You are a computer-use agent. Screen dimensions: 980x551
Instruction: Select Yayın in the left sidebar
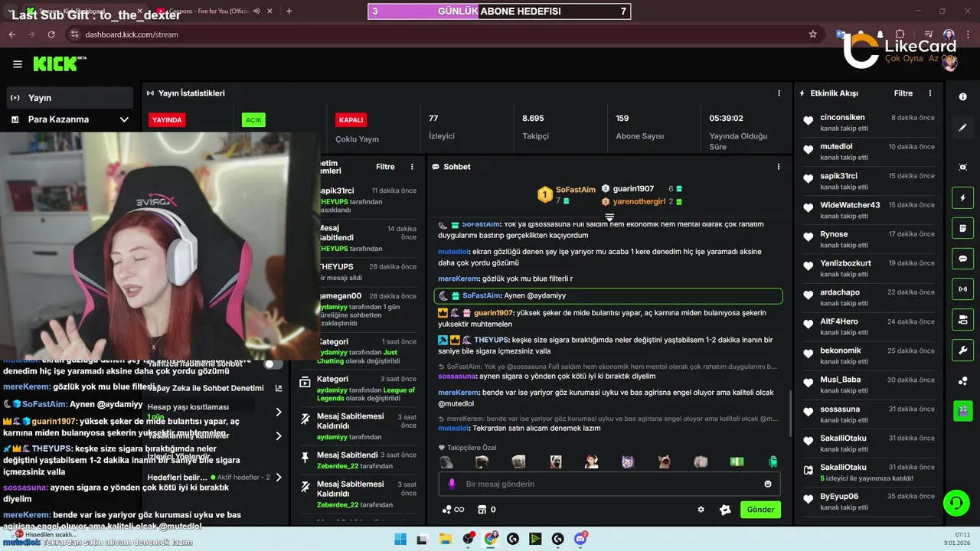point(69,98)
